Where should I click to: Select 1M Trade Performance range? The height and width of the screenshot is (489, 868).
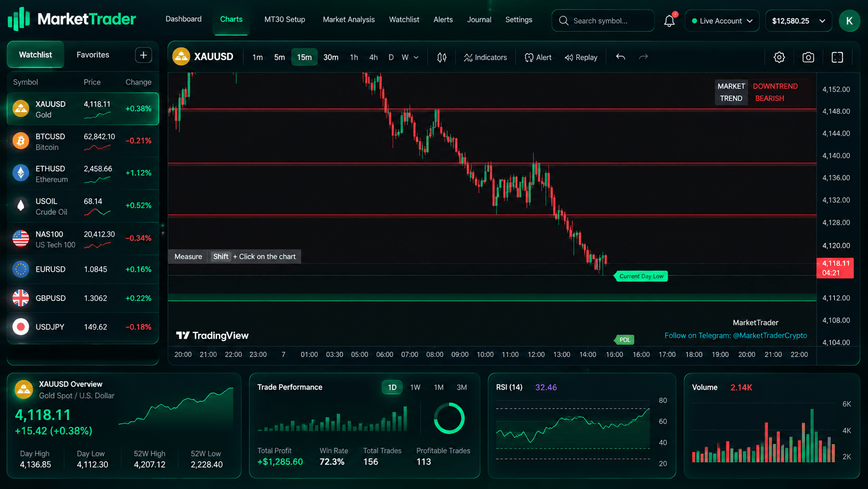point(439,387)
